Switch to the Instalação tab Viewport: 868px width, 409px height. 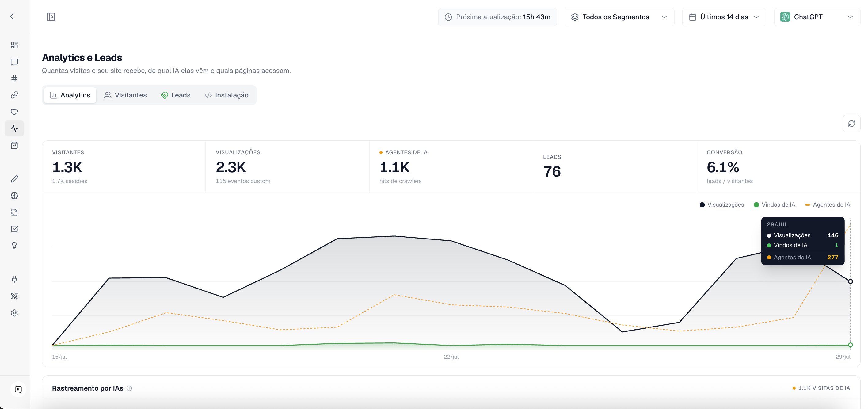point(227,95)
